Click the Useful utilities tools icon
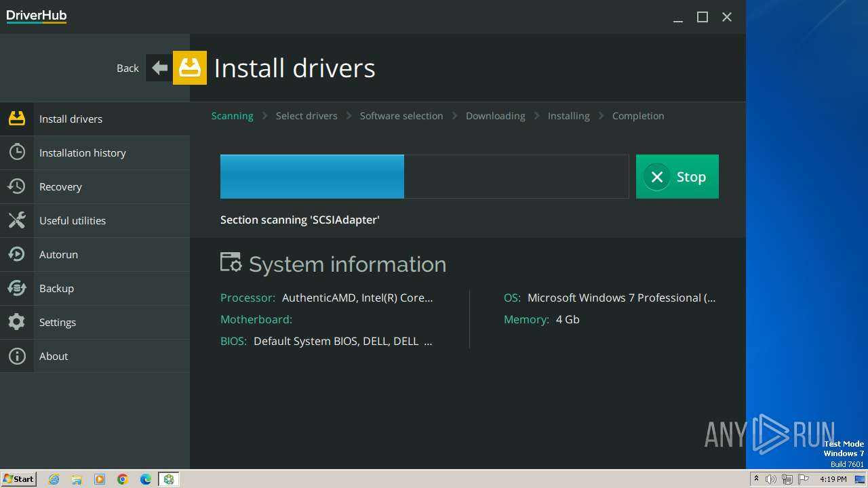The image size is (868, 488). [x=17, y=220]
